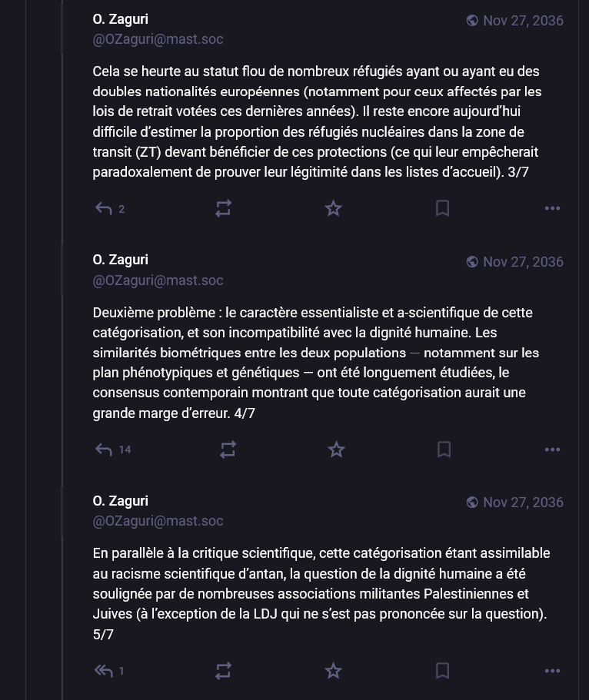
Task: Favourite the 5/7 post
Action: (x=333, y=671)
